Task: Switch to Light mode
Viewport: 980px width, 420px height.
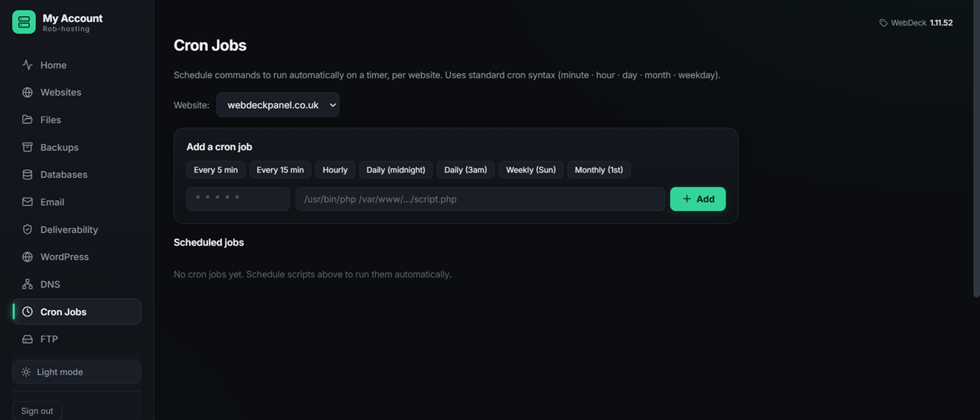Action: (x=77, y=372)
